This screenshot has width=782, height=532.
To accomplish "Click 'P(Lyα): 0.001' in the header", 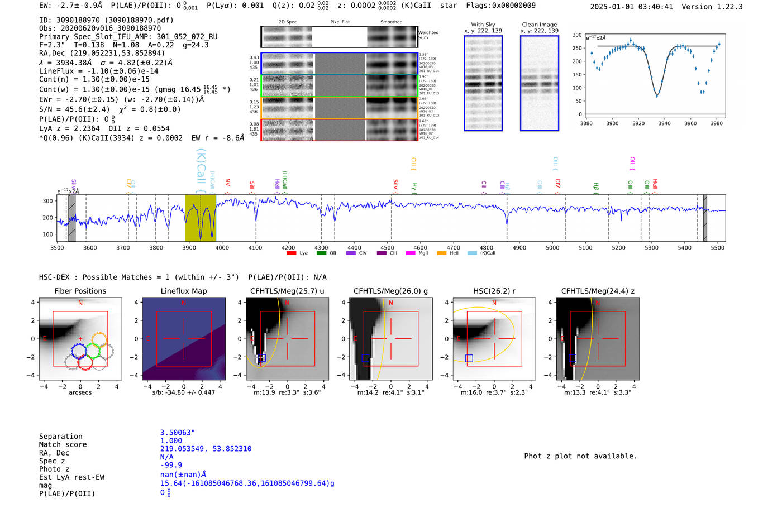I will click(x=235, y=6).
